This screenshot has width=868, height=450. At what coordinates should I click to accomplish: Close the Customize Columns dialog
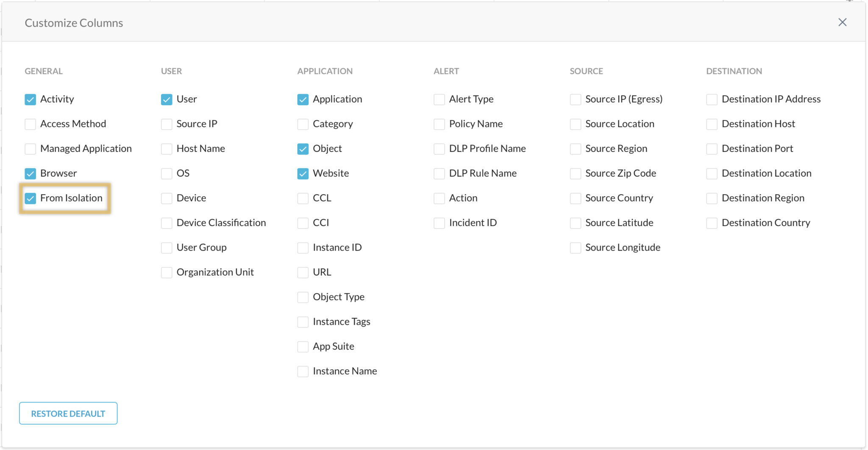[842, 22]
